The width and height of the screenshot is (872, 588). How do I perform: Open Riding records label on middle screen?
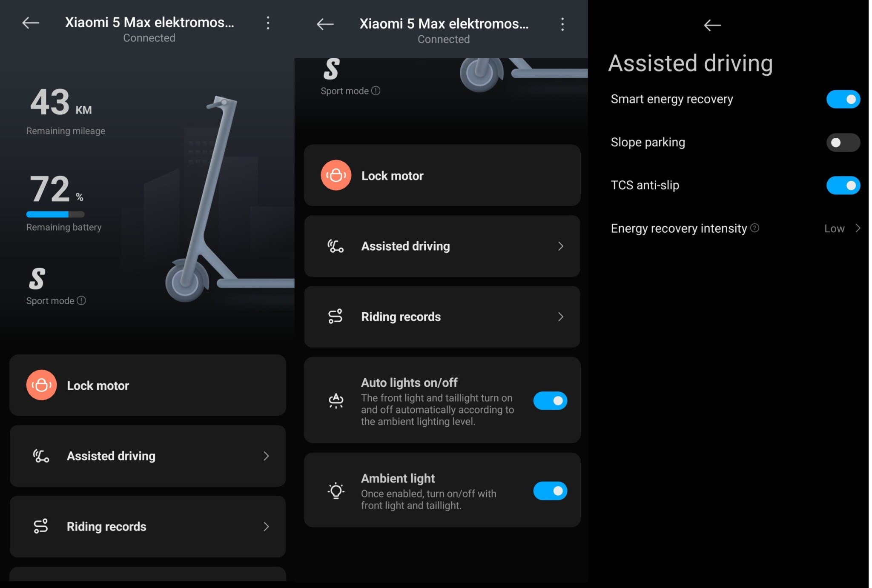tap(401, 317)
